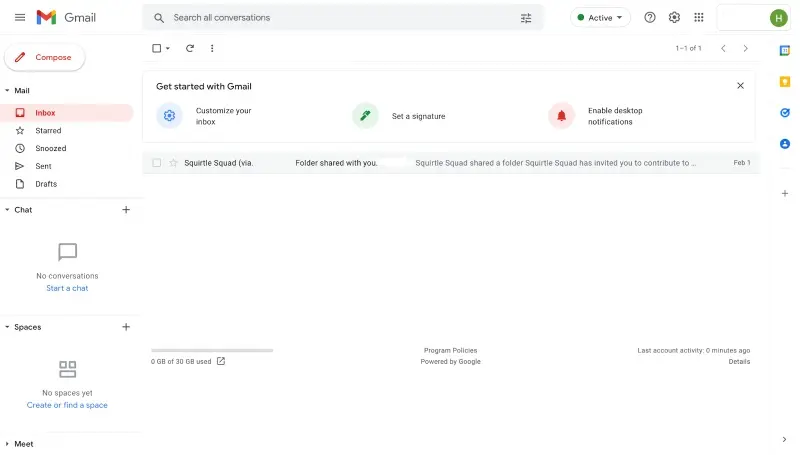This screenshot has width=800, height=455.
Task: Click the Compose button
Action: pyautogui.click(x=44, y=57)
